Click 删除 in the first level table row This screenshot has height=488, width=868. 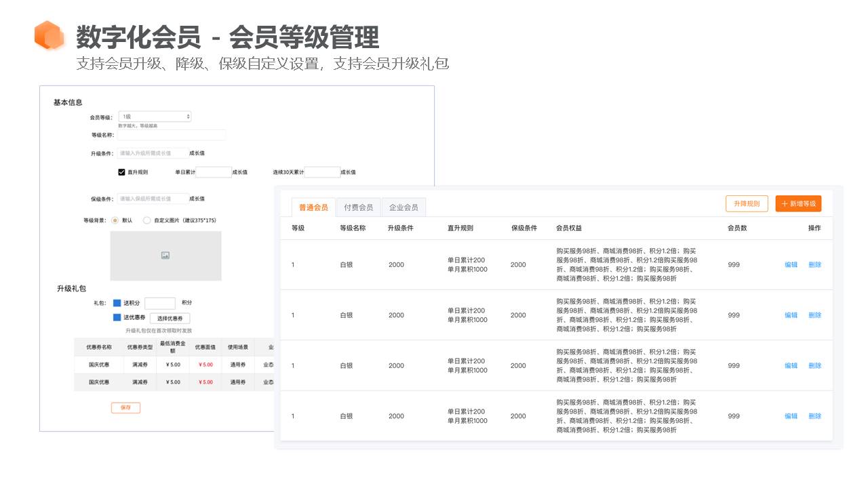[814, 265]
